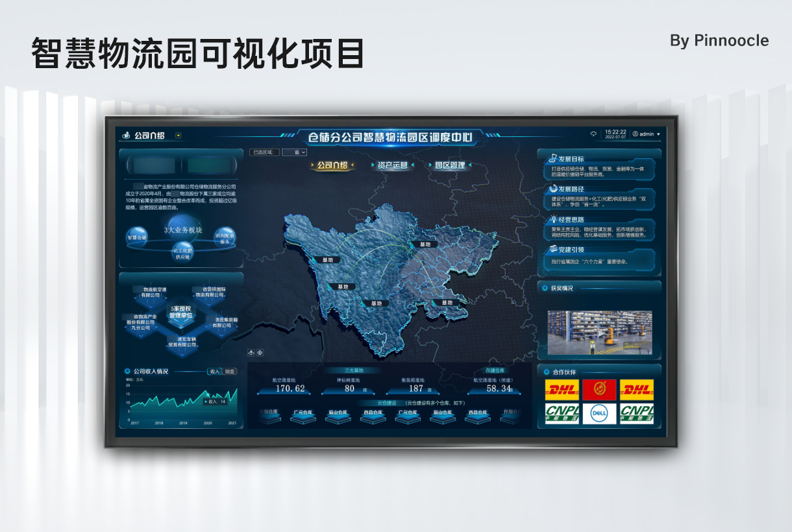Click the 公司收入情况 ring bullet icon
Image resolution: width=792 pixels, height=532 pixels.
[127, 371]
